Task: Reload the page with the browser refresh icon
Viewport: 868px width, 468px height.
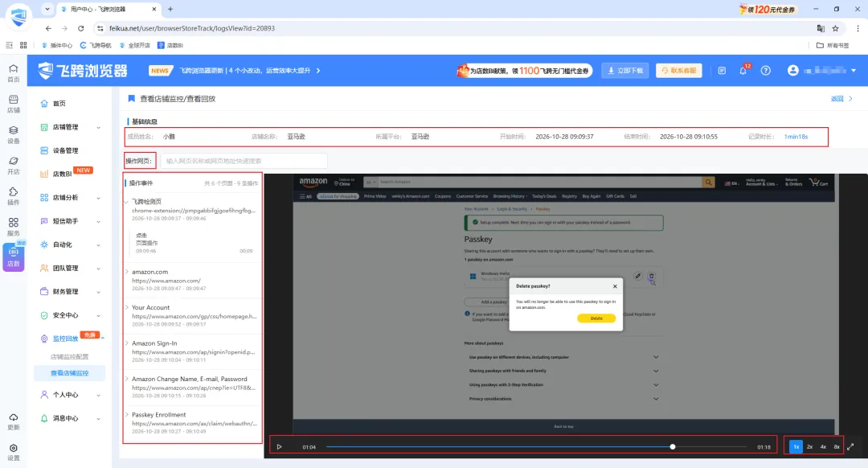Action: point(81,28)
